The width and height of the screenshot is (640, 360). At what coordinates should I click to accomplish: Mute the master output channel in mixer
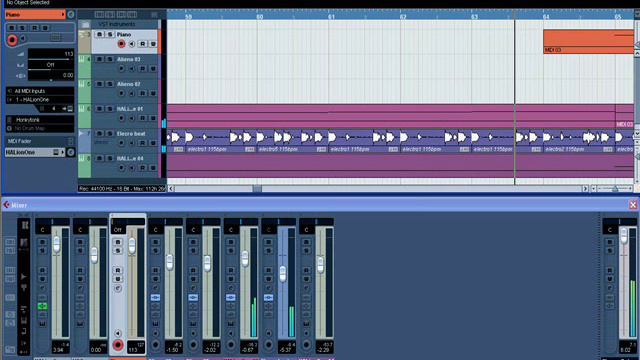[x=609, y=242]
